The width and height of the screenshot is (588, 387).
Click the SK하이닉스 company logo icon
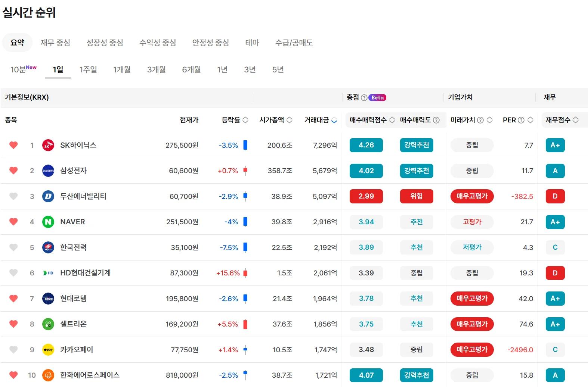point(48,145)
